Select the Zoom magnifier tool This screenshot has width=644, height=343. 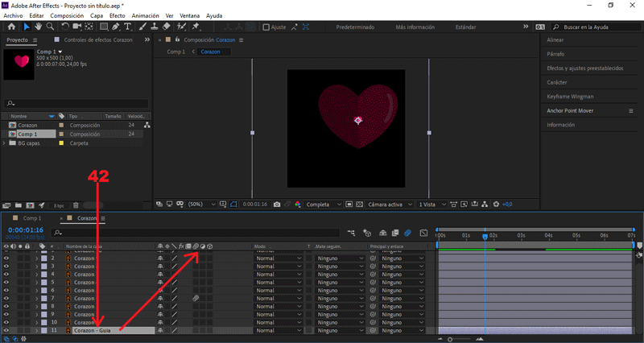[50, 27]
